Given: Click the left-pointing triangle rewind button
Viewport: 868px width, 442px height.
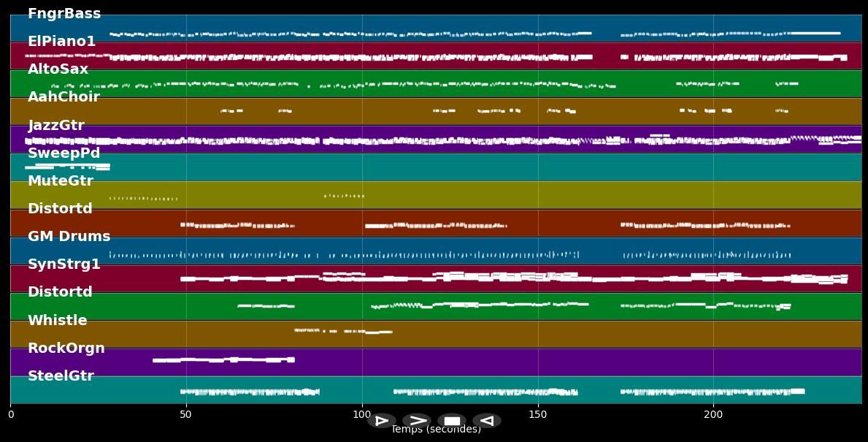Looking at the screenshot, I should point(486,421).
